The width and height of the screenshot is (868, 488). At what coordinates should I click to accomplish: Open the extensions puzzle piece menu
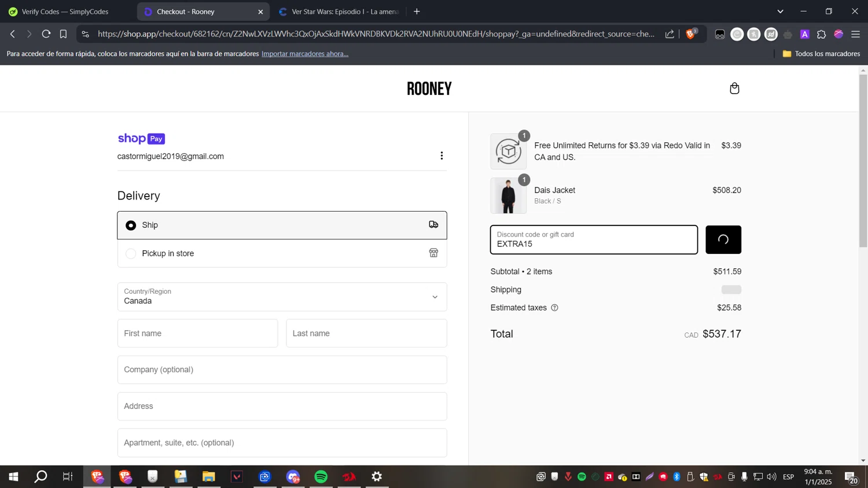(822, 35)
